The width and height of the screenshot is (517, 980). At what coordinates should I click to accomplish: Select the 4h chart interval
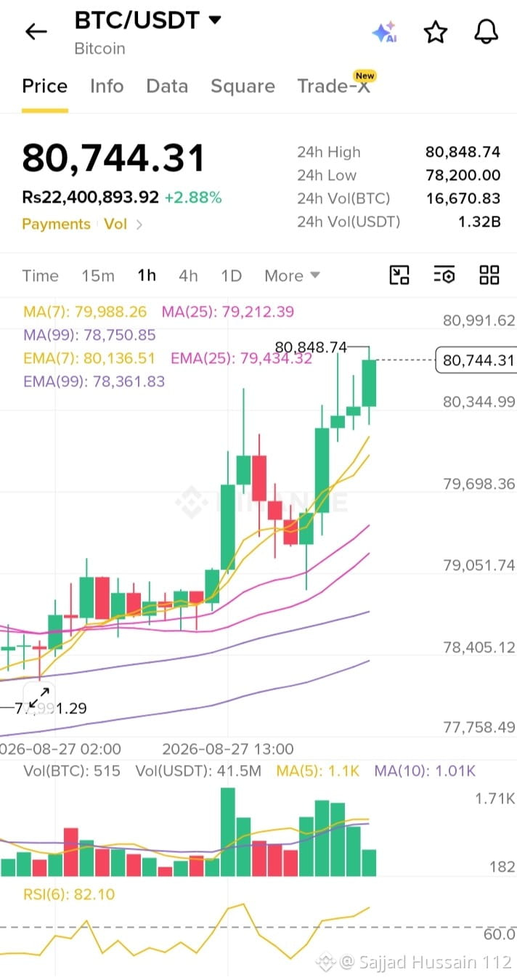(188, 276)
